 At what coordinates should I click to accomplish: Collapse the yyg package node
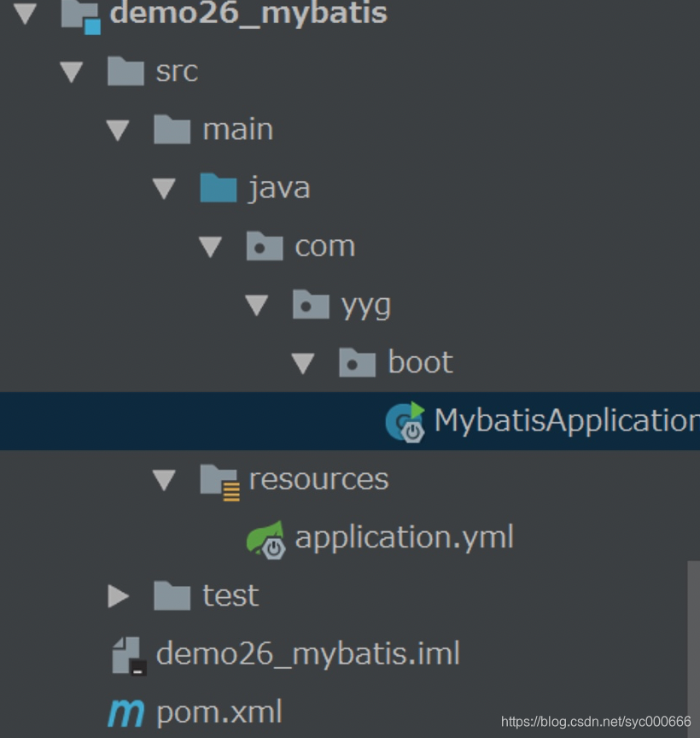257,304
